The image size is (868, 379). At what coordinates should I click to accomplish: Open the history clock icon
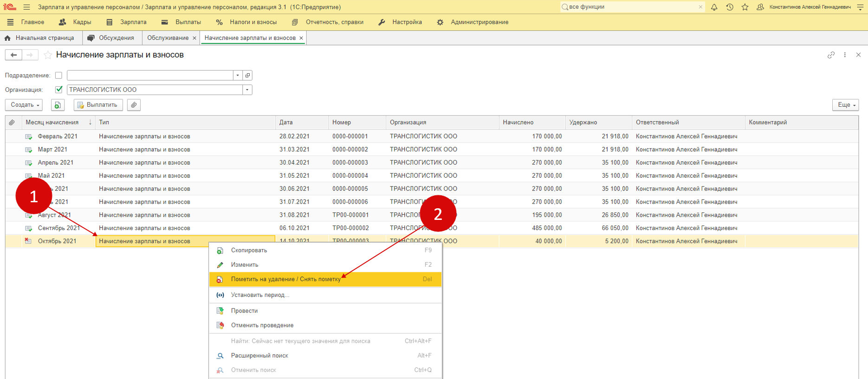click(730, 7)
